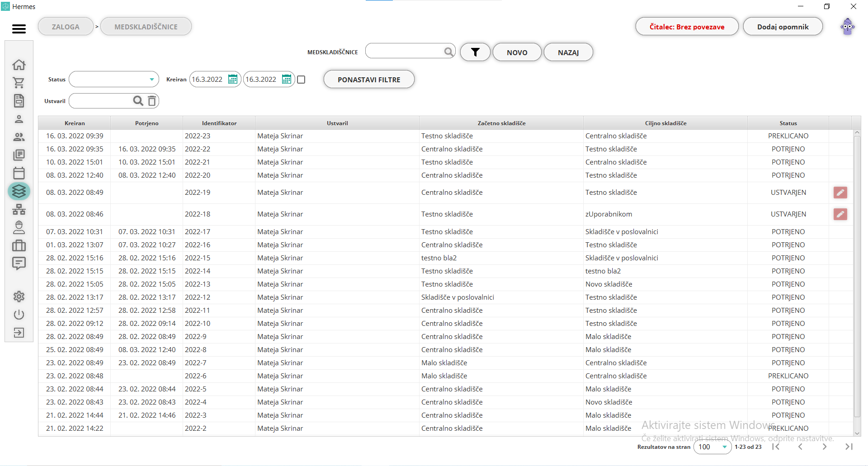Click the trash icon in Ustvaril field
Viewport: 868px width, 466px height.
pos(152,101)
